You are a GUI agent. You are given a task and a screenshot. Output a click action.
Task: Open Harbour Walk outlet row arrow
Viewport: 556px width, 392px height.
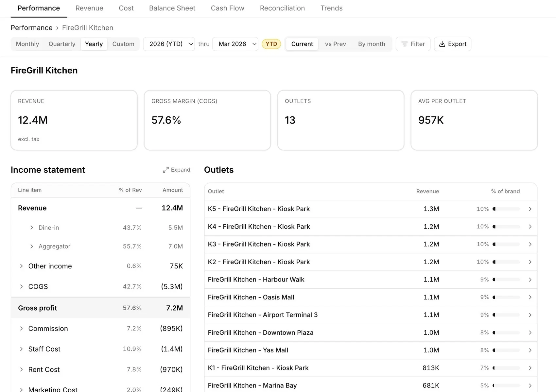point(530,280)
